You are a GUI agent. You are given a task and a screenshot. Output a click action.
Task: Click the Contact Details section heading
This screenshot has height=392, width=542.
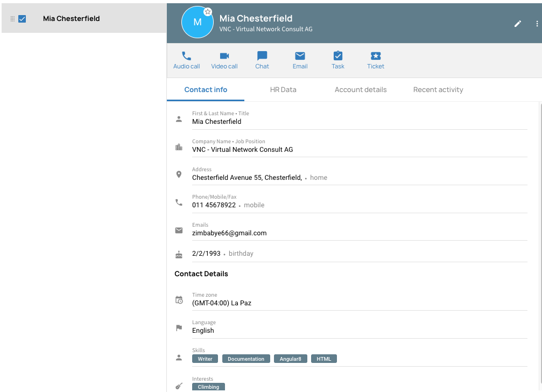pyautogui.click(x=201, y=274)
